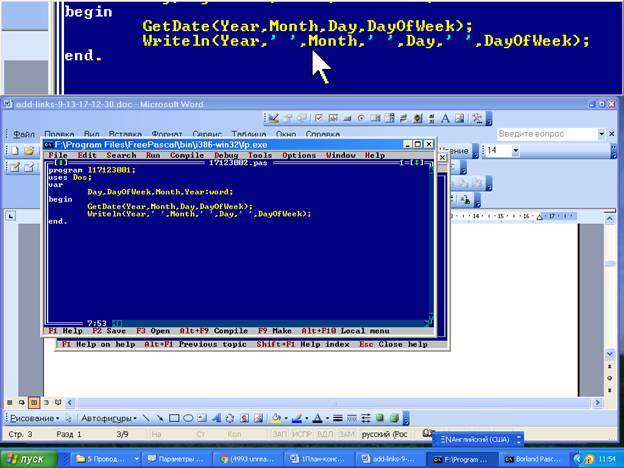The height and width of the screenshot is (468, 624).
Task: Open Файл menu in Word
Action: (24, 135)
